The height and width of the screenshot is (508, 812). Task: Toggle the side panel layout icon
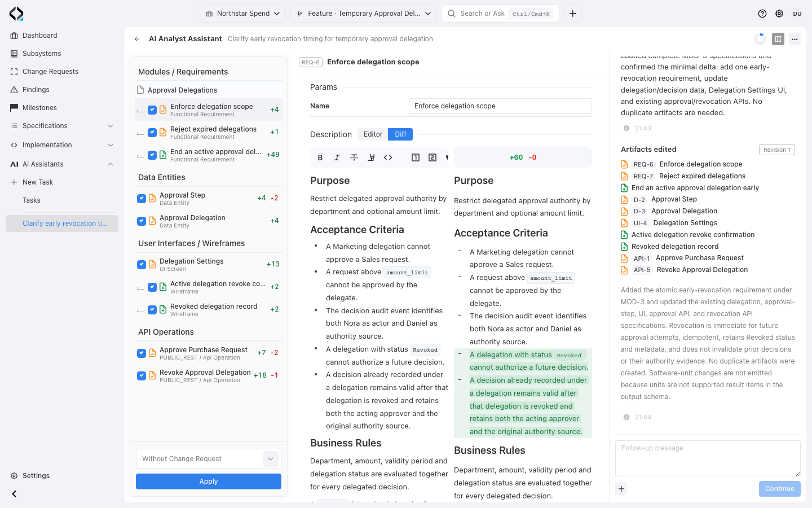pos(778,39)
